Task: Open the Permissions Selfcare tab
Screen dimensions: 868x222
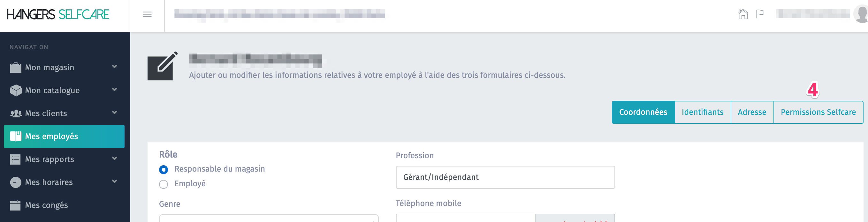Action: 818,112
